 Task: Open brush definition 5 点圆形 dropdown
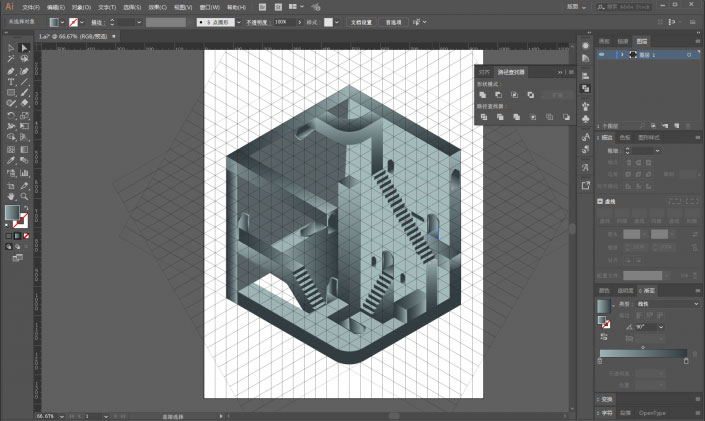coord(239,22)
